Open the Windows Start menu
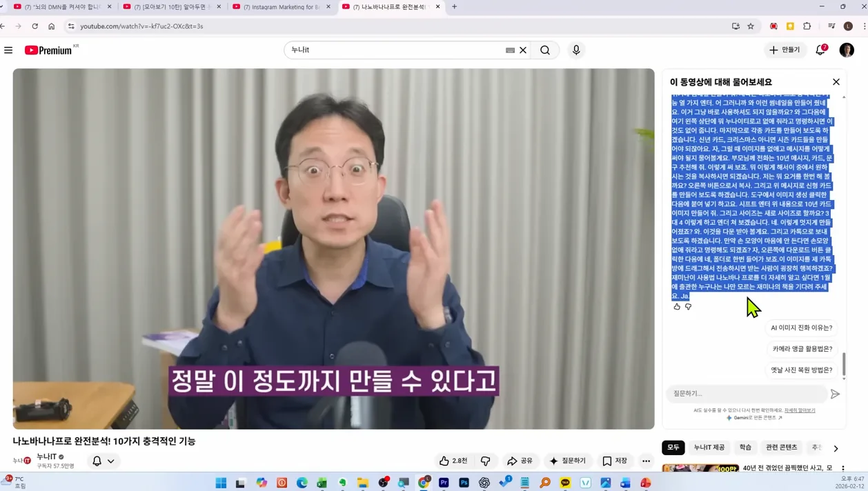The height and width of the screenshot is (491, 868). click(221, 483)
